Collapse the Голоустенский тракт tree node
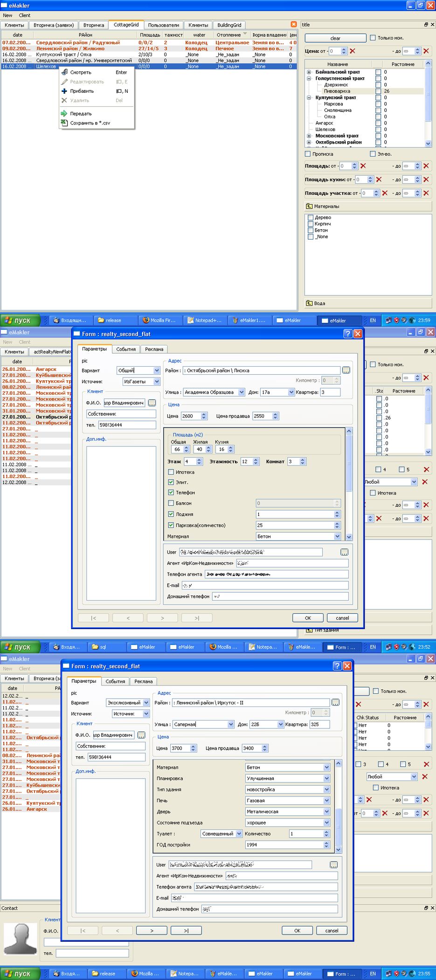 pos(309,79)
